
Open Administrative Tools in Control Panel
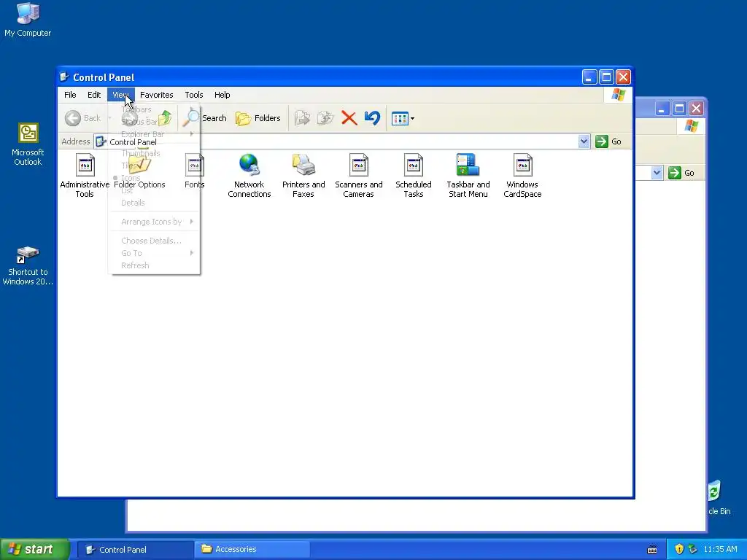[85, 175]
